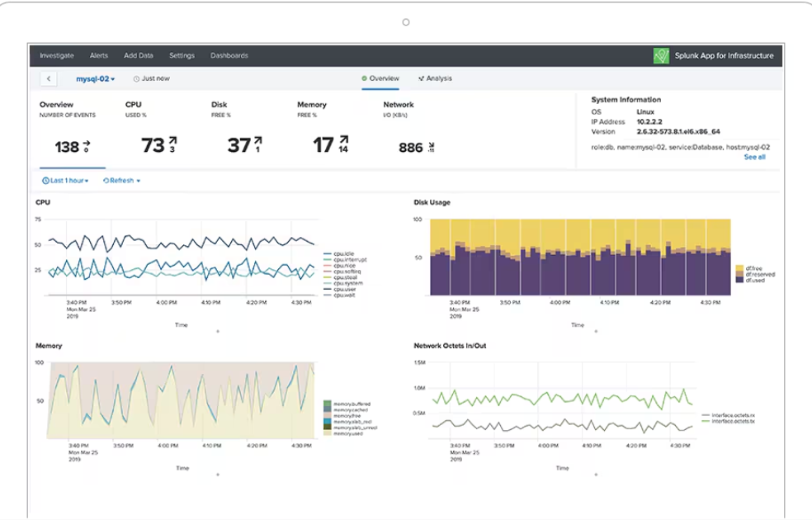This screenshot has height=520, width=812.
Task: Open the Refresh dropdown menu
Action: [x=121, y=181]
